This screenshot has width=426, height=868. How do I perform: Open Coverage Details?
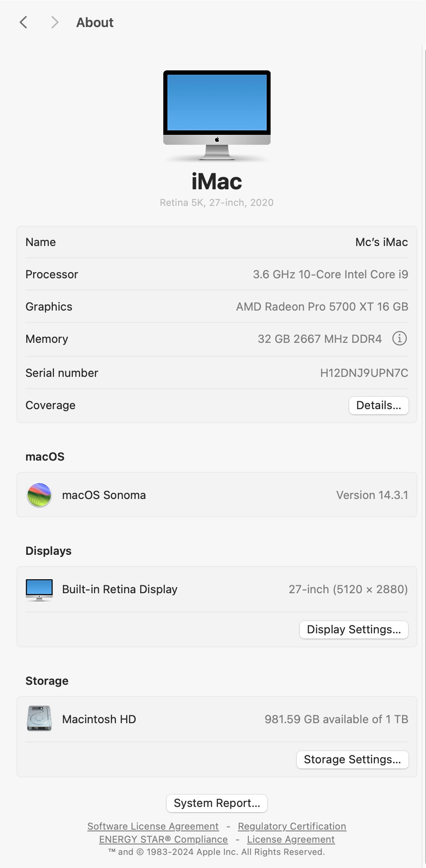pos(378,405)
